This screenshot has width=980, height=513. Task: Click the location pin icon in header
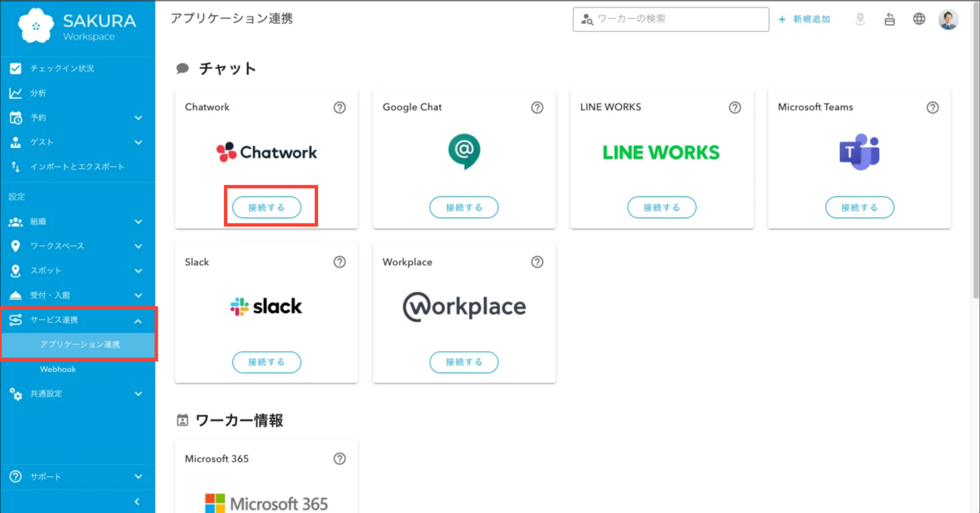click(860, 19)
